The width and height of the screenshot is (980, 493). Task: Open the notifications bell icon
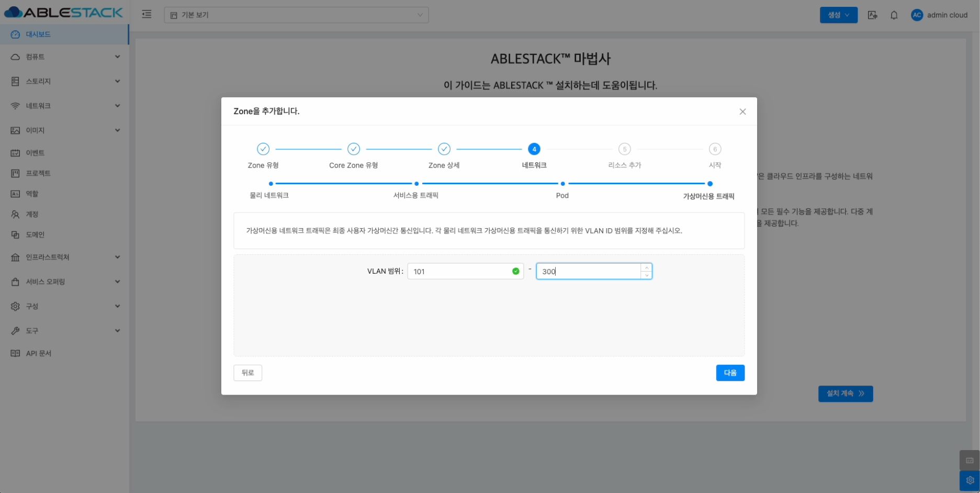point(894,15)
